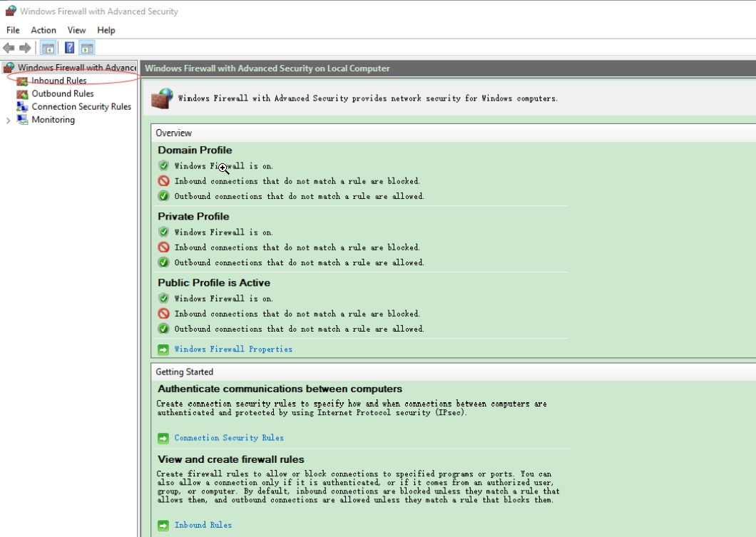Open the File menu

pos(13,30)
